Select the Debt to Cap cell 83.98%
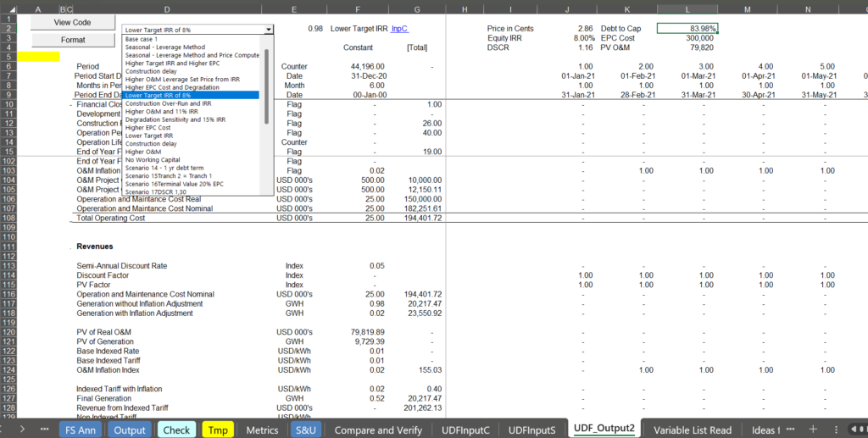 tap(687, 29)
